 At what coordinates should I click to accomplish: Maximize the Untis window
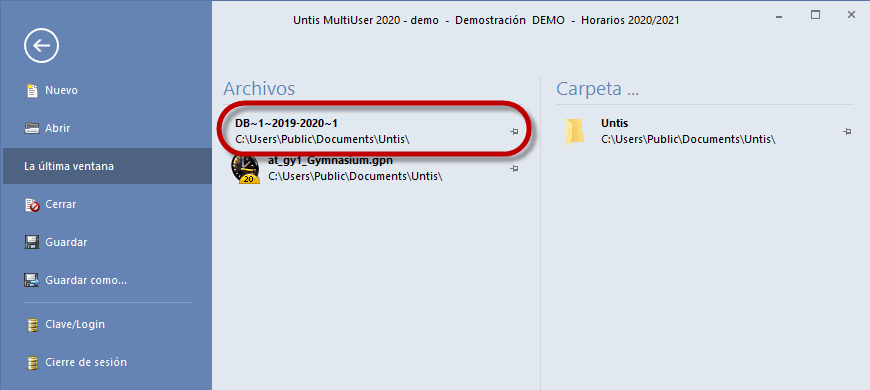pyautogui.click(x=815, y=15)
